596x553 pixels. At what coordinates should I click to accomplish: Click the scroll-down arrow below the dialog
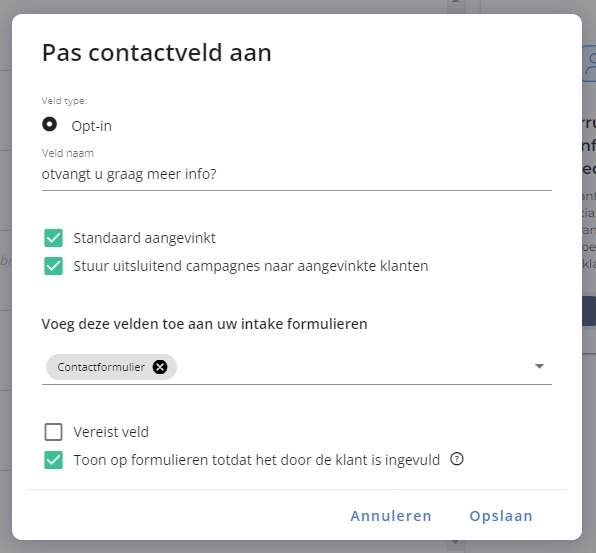[x=455, y=542]
